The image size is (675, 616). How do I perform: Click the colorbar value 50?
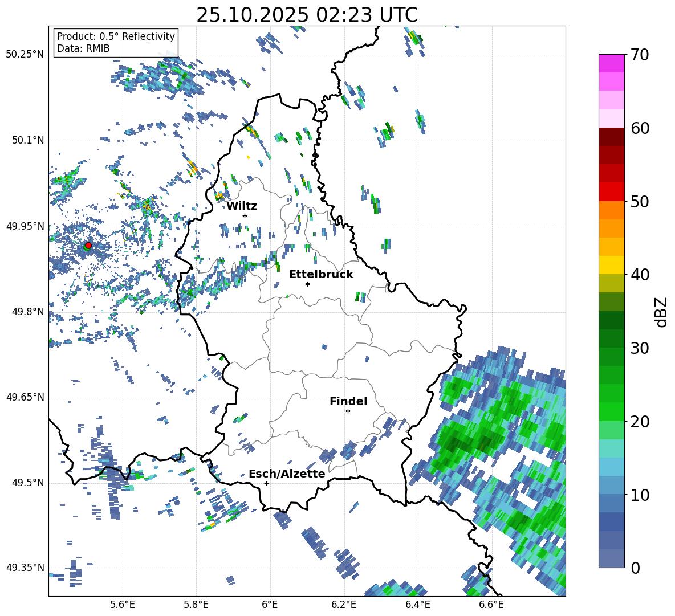(640, 201)
